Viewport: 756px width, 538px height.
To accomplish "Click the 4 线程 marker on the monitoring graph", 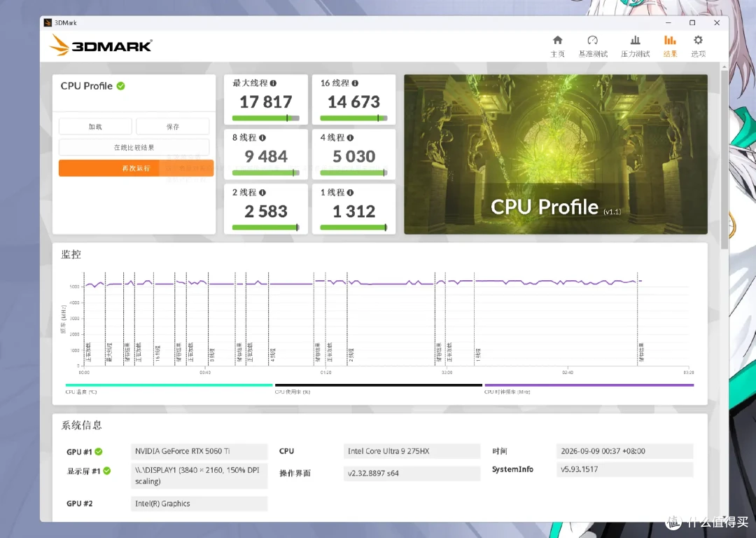I will point(272,354).
